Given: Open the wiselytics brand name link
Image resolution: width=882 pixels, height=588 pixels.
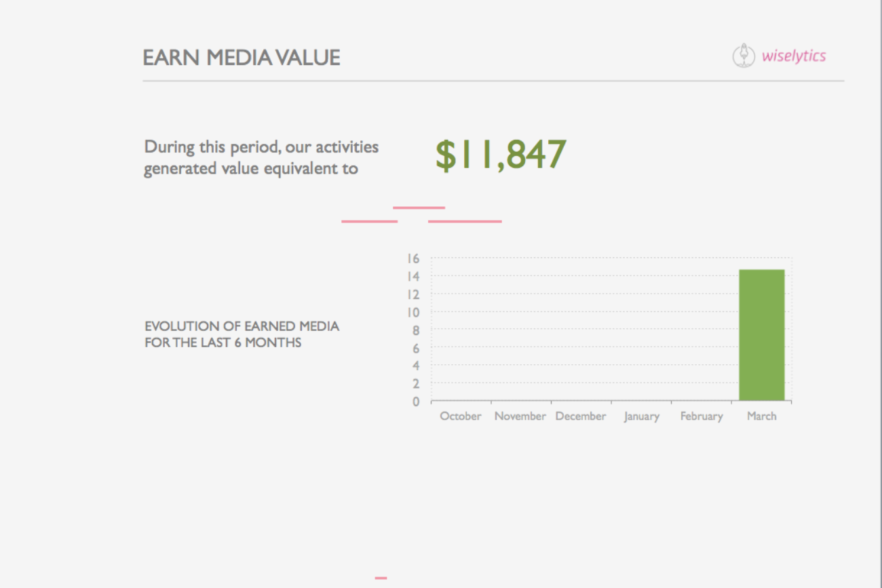Looking at the screenshot, I should point(793,56).
